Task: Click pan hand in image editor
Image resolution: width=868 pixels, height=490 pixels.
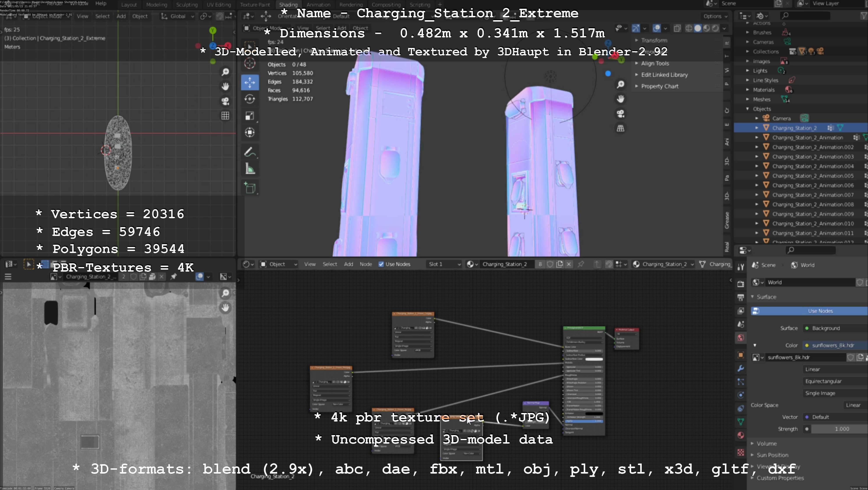Action: (225, 308)
